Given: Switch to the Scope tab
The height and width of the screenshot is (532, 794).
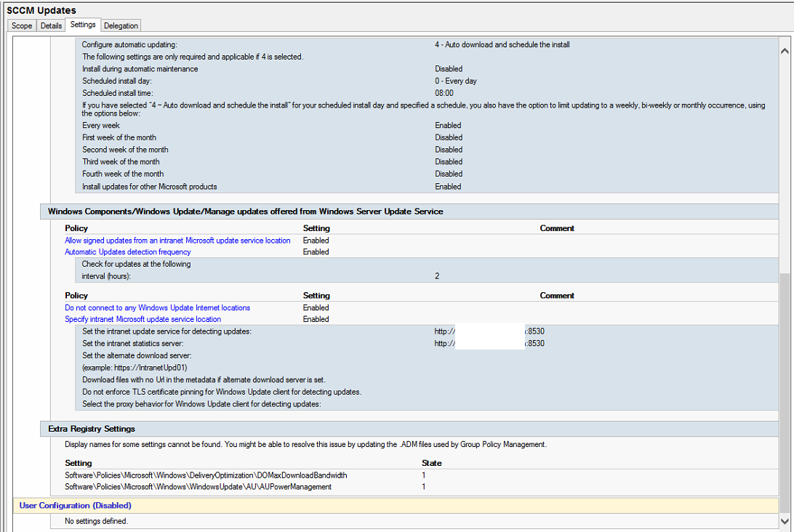Looking at the screenshot, I should (22, 26).
